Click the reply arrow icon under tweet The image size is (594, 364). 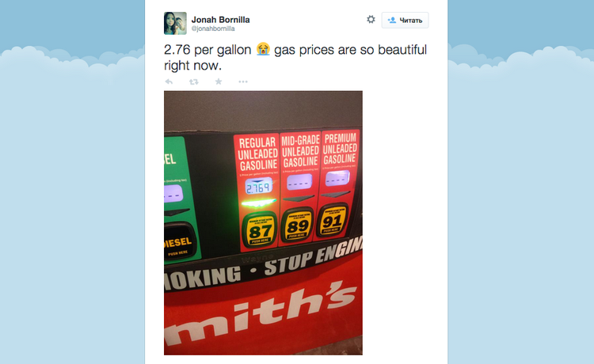tap(169, 82)
